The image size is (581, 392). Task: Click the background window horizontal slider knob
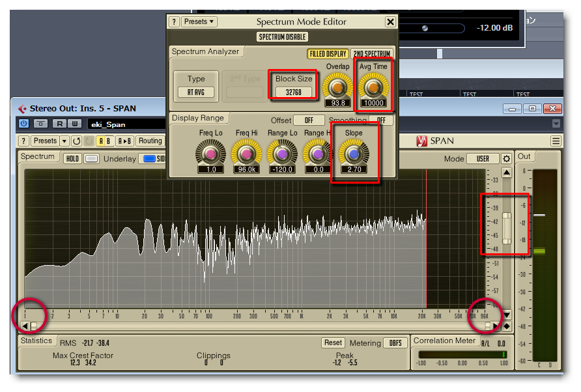point(425,28)
